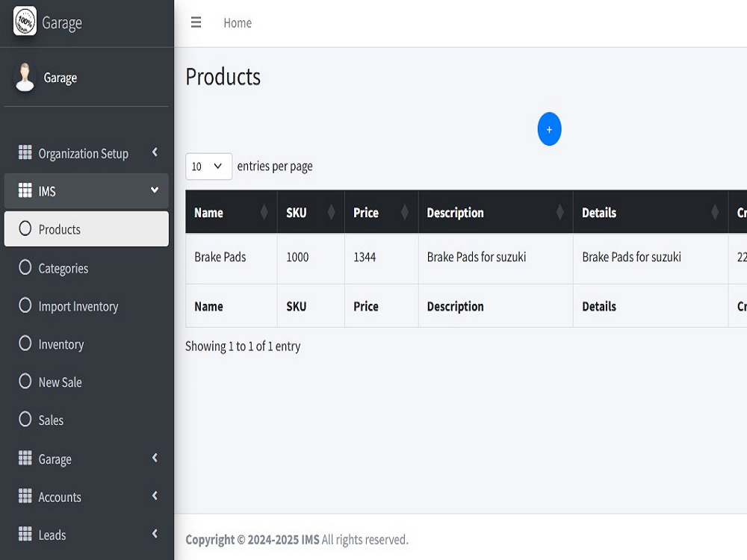Click the Leads menu label
This screenshot has height=560, width=747.
(52, 535)
